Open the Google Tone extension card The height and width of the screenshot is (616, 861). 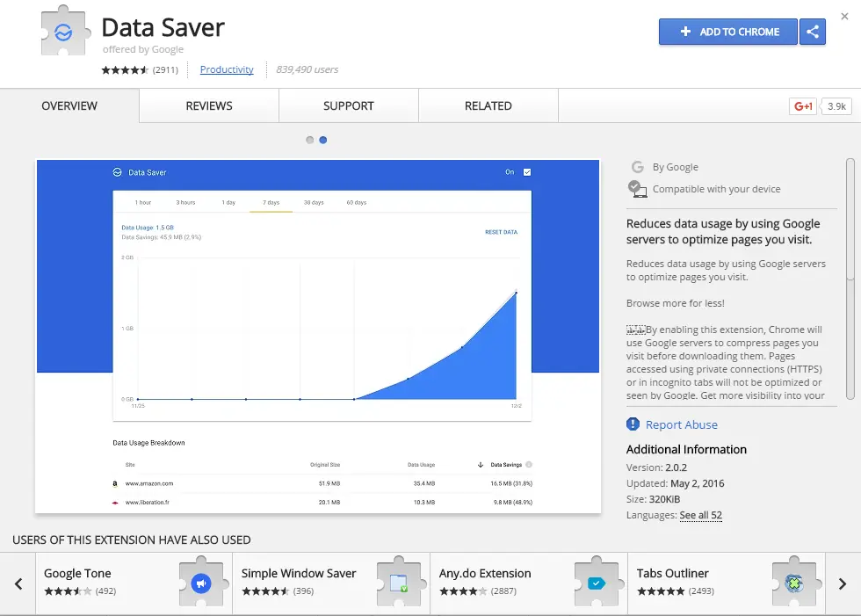tap(134, 583)
